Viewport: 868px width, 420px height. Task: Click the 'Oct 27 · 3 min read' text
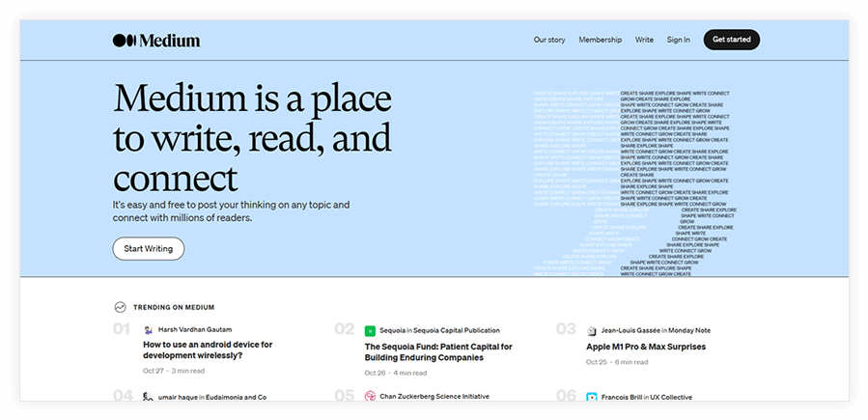(173, 371)
